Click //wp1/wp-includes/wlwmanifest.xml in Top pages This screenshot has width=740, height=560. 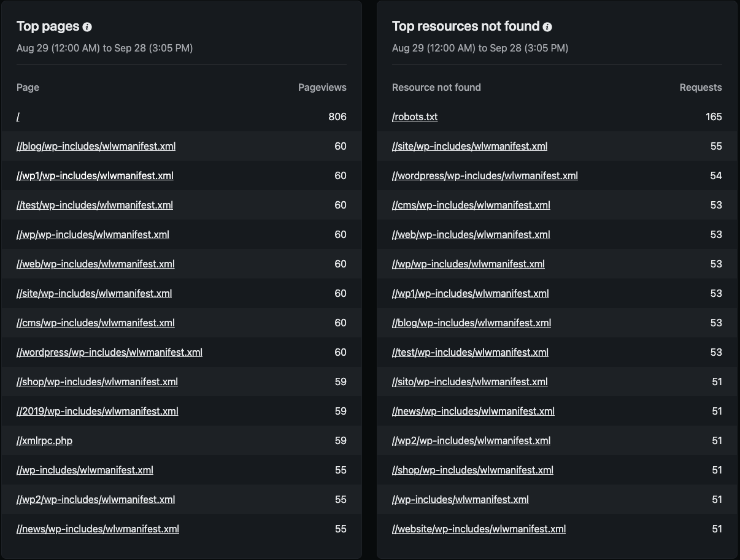point(95,175)
